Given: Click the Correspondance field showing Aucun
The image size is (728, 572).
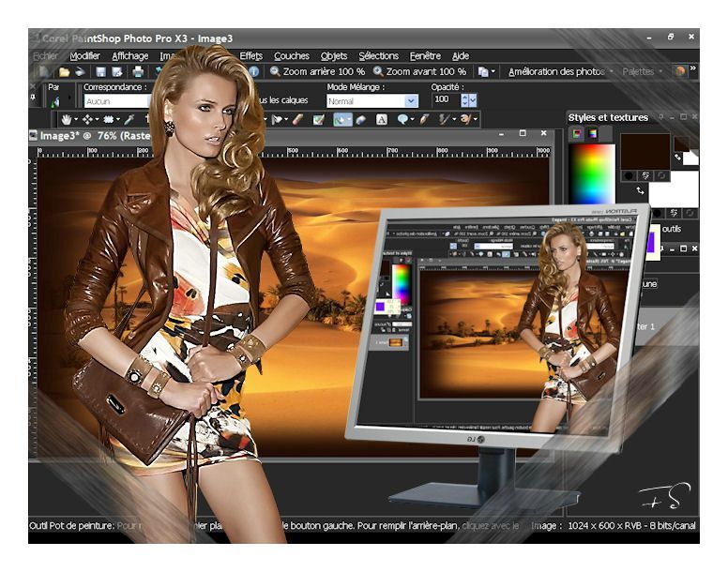Looking at the screenshot, I should click(x=117, y=101).
